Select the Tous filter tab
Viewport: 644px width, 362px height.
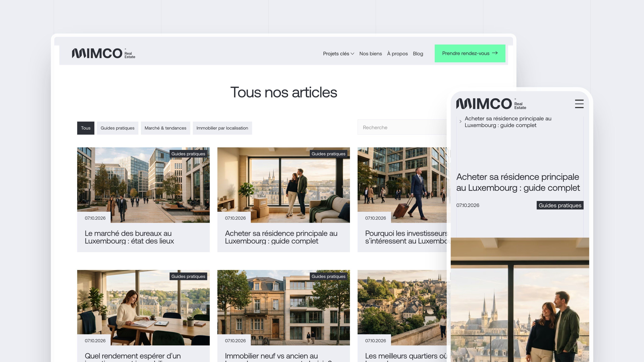click(x=86, y=128)
